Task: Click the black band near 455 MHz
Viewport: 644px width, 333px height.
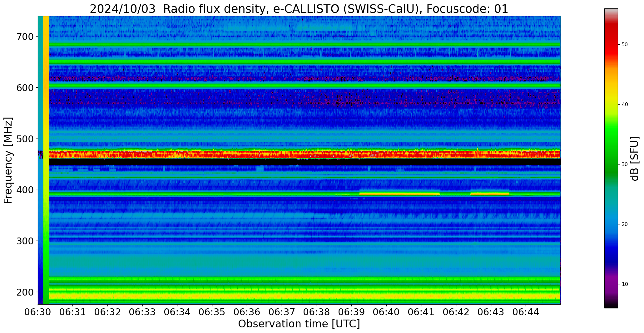Action: click(x=305, y=162)
